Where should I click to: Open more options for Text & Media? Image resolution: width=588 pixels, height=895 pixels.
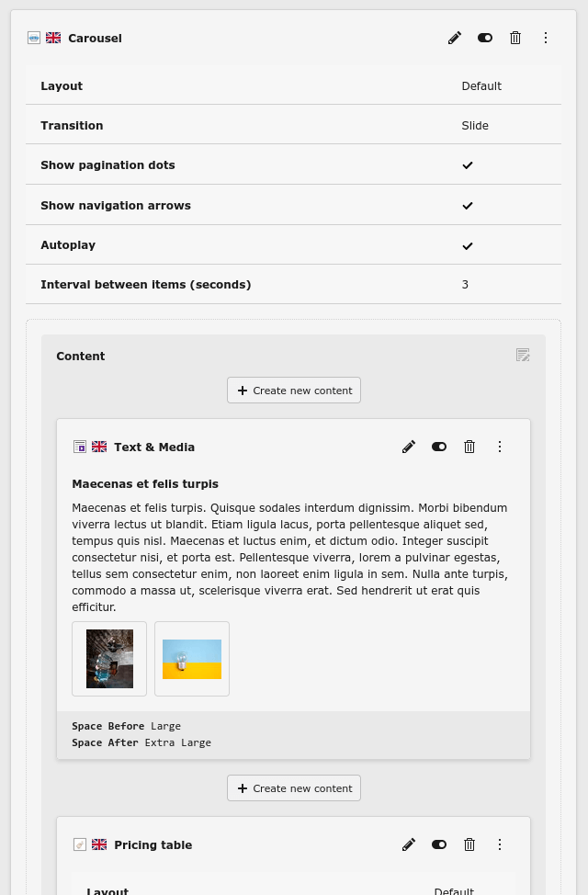(x=500, y=447)
